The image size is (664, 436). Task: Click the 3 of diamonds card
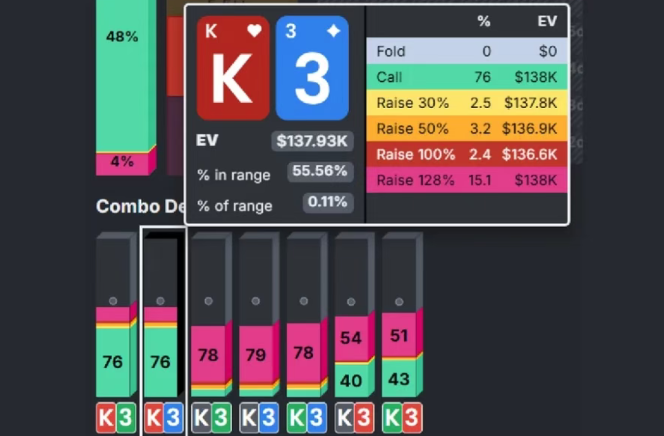(312, 69)
